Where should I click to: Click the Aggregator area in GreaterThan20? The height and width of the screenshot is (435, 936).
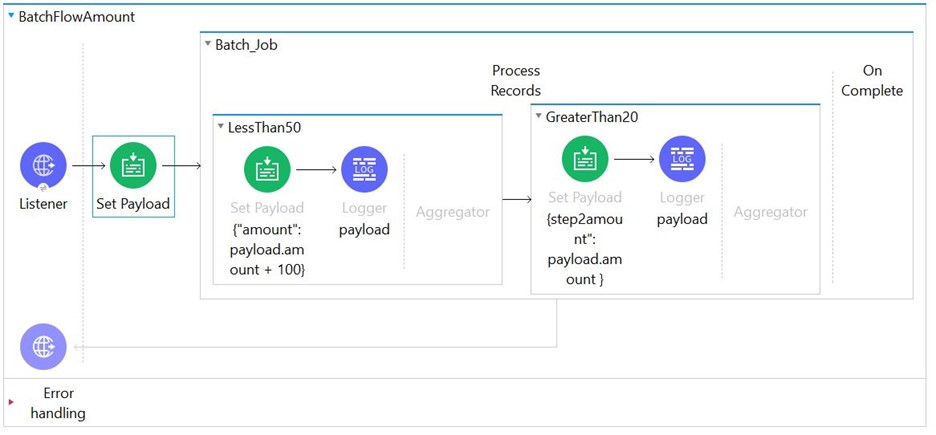pos(770,212)
